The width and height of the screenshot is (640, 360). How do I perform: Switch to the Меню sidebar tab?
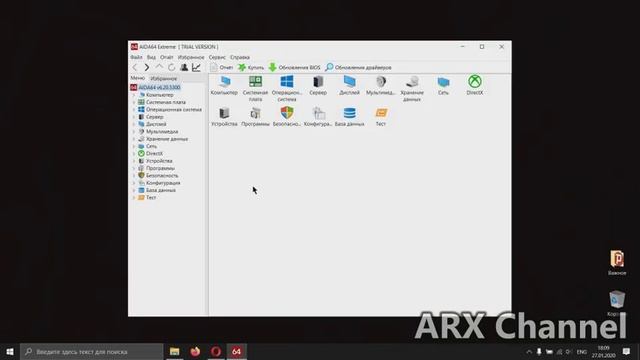click(138, 78)
